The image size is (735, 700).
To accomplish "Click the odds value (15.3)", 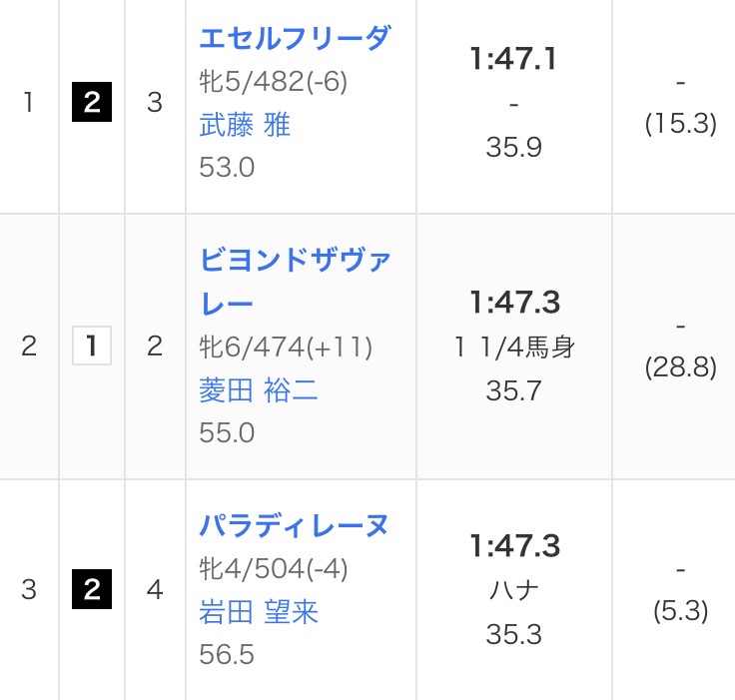I will 681,124.
